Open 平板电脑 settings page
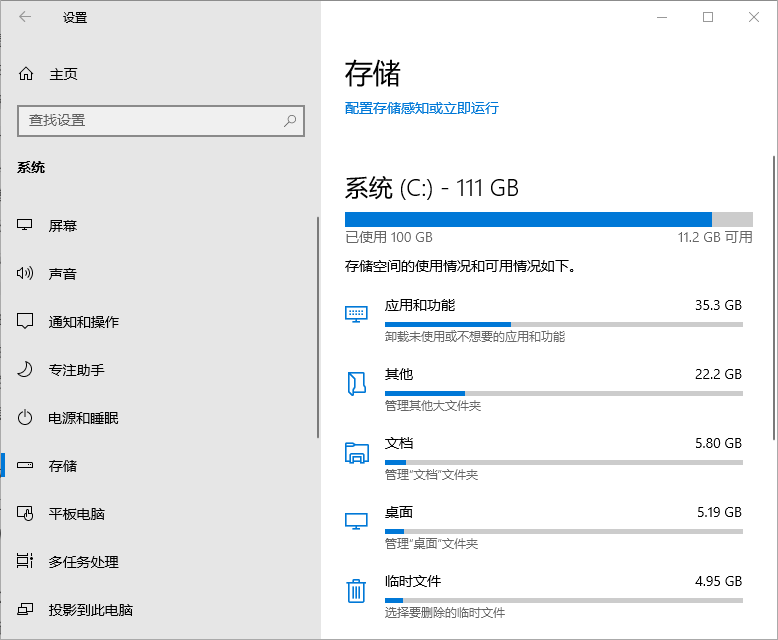The width and height of the screenshot is (778, 640). click(76, 513)
